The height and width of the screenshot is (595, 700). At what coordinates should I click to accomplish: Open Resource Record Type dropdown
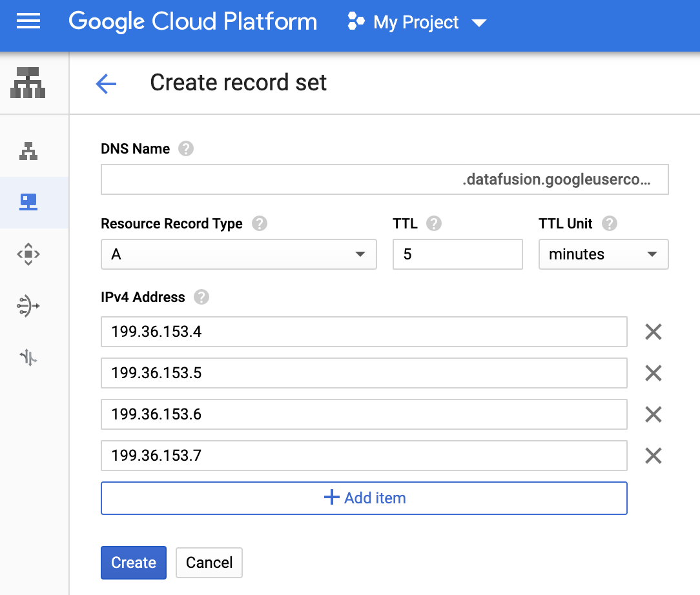tap(238, 254)
